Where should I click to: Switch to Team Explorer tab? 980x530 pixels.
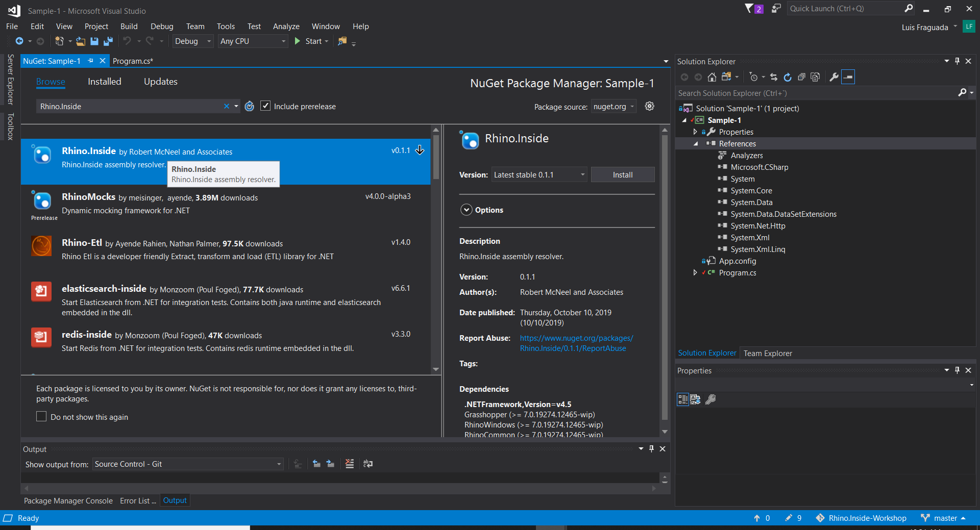tap(768, 353)
